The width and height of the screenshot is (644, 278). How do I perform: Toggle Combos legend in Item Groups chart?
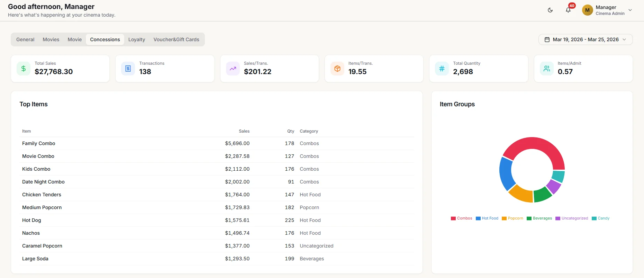pos(462,218)
